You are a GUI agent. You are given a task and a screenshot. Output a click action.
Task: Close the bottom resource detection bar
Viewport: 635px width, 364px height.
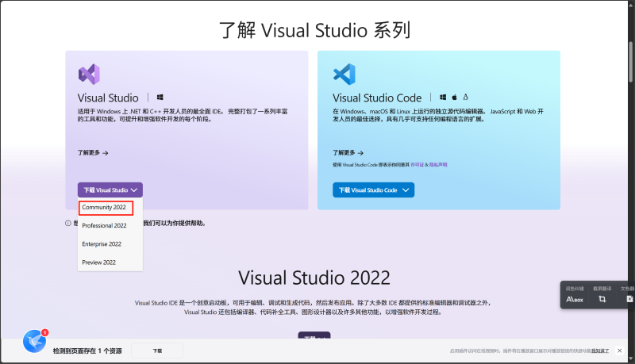point(620,351)
